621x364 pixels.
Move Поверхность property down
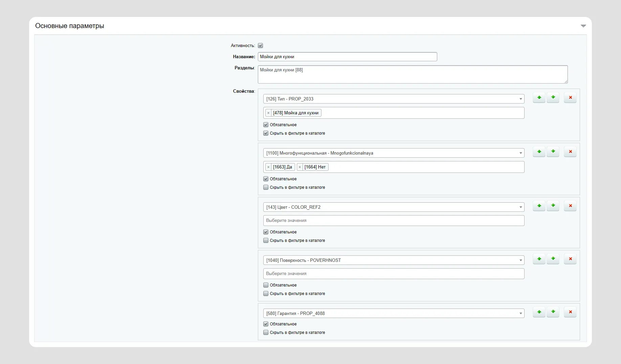click(x=553, y=259)
